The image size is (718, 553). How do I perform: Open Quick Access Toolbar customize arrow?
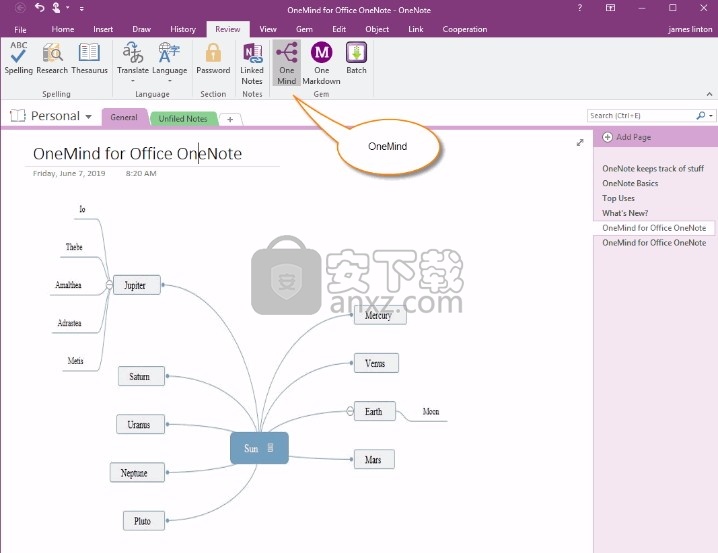click(x=82, y=9)
